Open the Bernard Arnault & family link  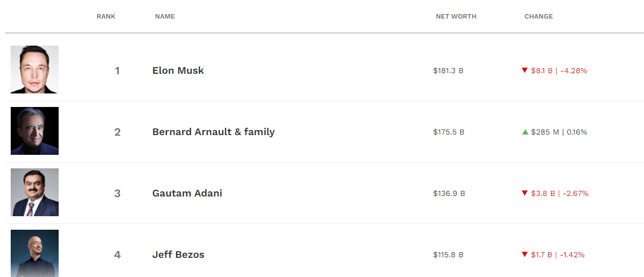[x=213, y=132]
